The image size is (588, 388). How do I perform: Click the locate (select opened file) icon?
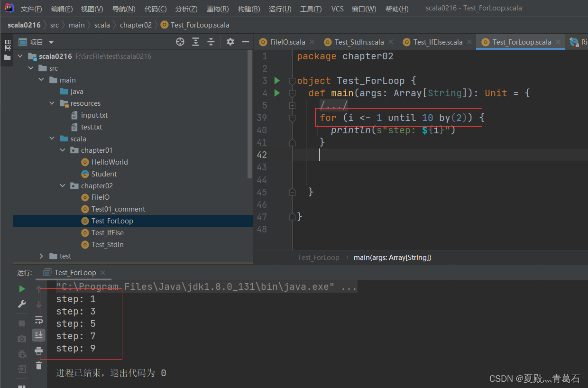(x=180, y=42)
